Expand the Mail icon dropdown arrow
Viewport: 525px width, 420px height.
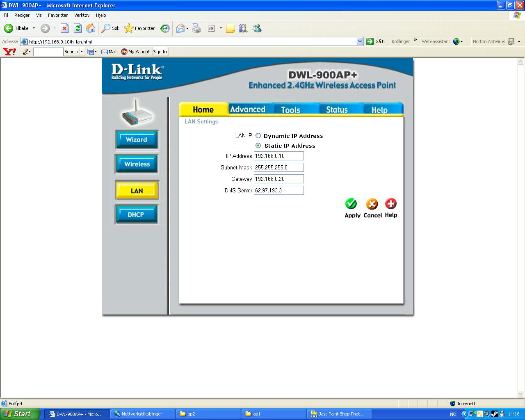[187, 28]
